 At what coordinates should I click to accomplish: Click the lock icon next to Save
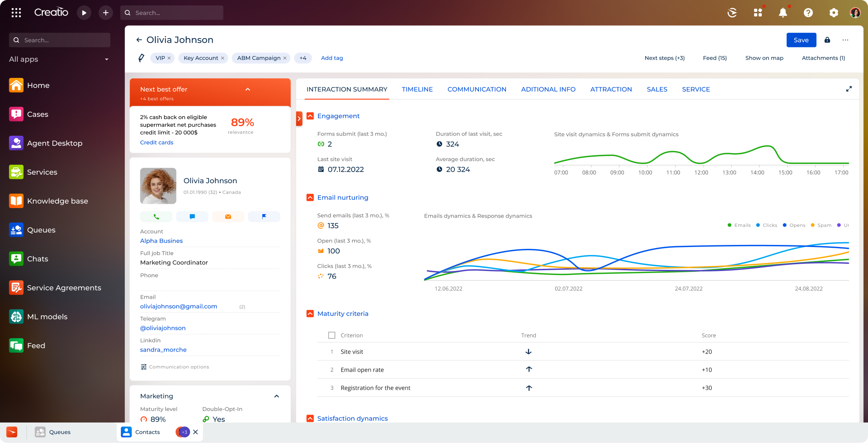point(827,40)
